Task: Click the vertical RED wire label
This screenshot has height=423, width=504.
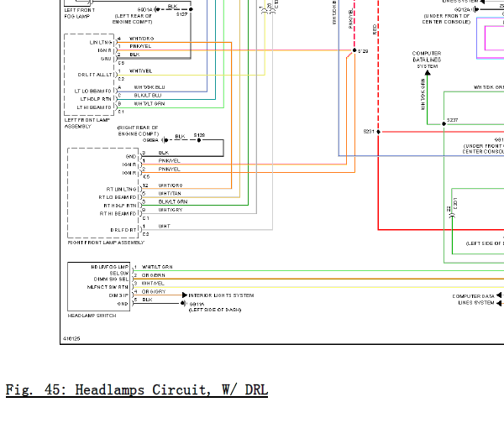Action: click(x=375, y=29)
